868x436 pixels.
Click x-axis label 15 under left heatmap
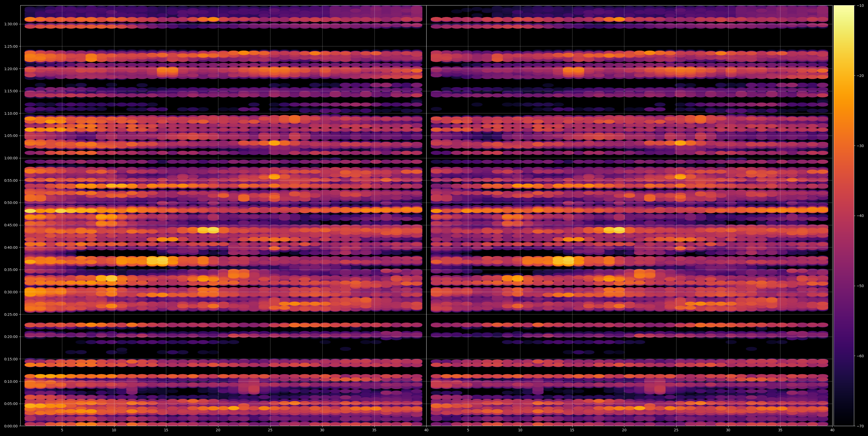coord(166,430)
